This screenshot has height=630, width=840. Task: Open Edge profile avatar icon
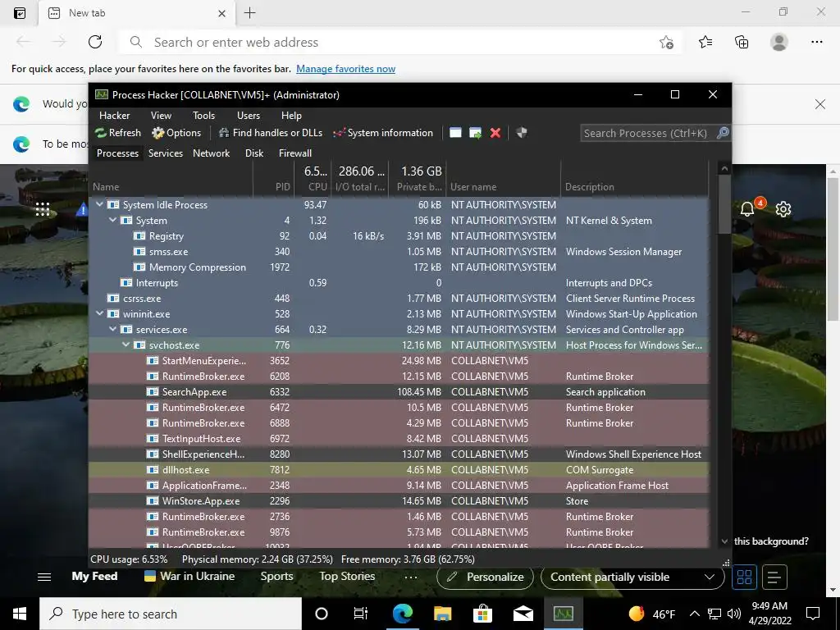click(x=778, y=42)
